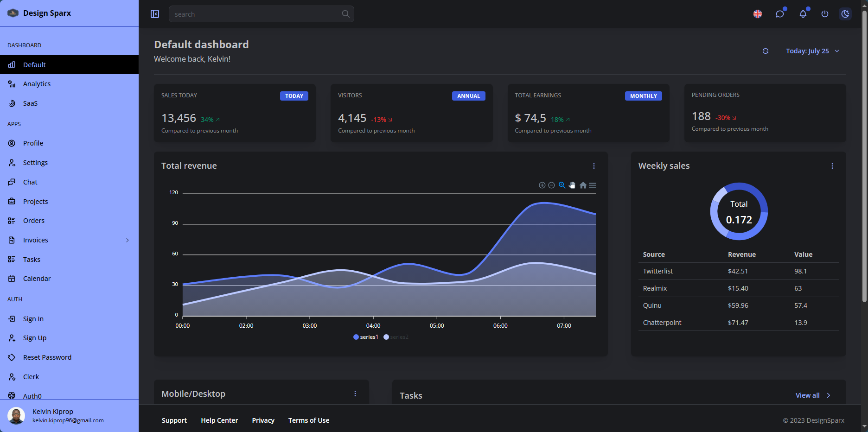Click the power logout icon
The height and width of the screenshot is (432, 868).
[x=824, y=14]
